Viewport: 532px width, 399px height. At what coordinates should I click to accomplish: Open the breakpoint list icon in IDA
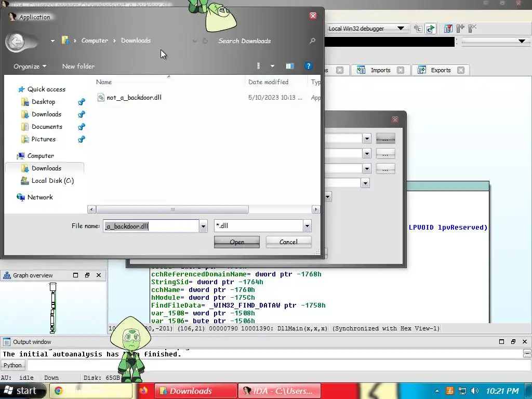[448, 29]
